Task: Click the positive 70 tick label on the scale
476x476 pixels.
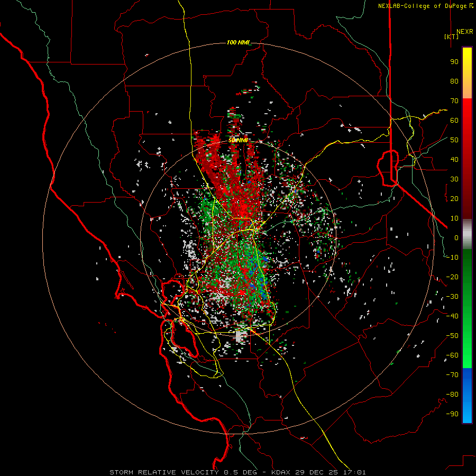Action: coord(454,101)
